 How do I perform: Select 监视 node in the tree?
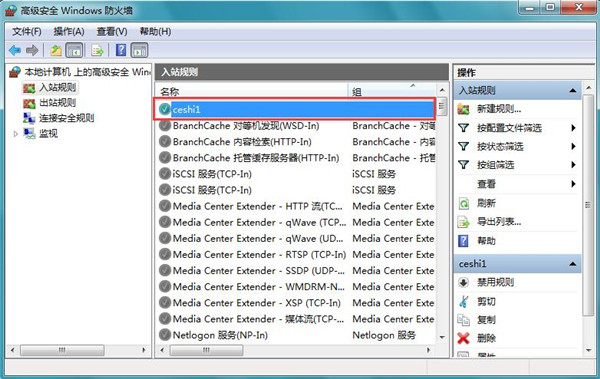pos(48,133)
